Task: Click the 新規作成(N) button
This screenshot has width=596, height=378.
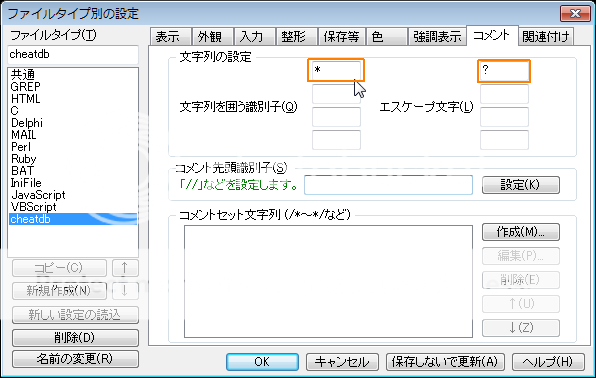Action: click(59, 291)
